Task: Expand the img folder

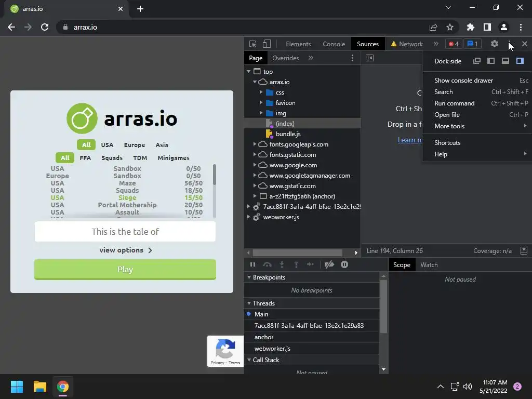Action: (261, 113)
